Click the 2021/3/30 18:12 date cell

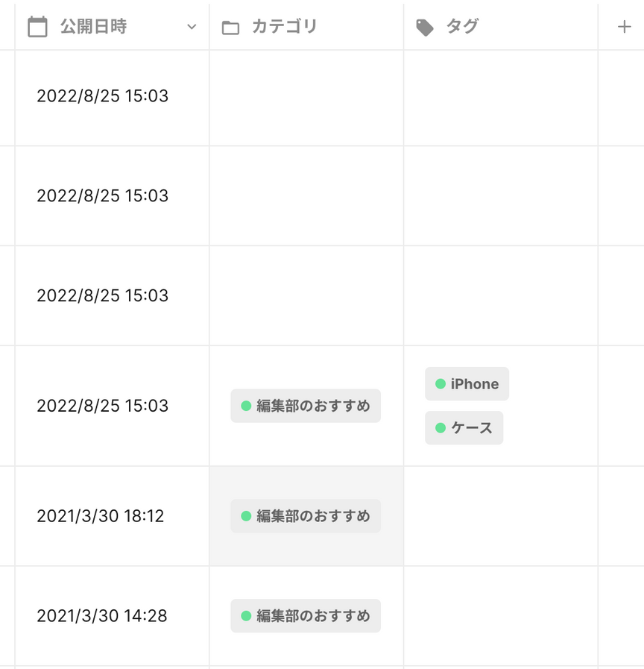coord(112,516)
